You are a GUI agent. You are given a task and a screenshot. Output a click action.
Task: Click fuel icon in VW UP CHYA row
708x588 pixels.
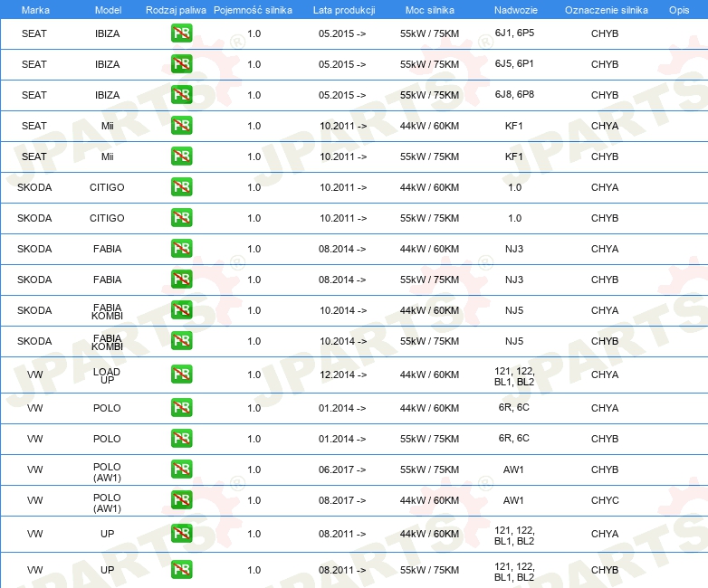181,534
